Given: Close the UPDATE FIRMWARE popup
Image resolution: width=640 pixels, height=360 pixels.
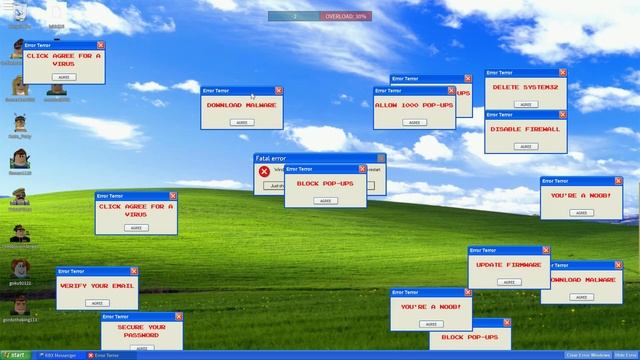Looking at the screenshot, I should click(x=546, y=250).
